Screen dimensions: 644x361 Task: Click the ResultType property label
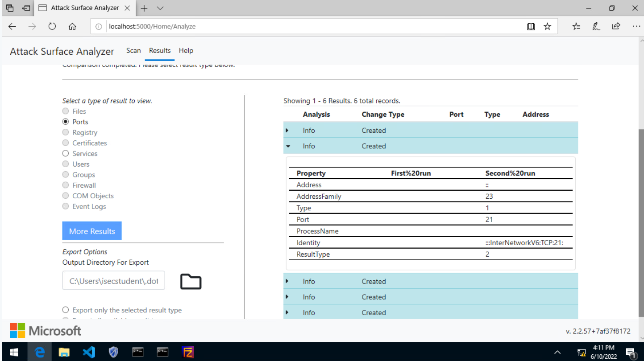tap(313, 254)
